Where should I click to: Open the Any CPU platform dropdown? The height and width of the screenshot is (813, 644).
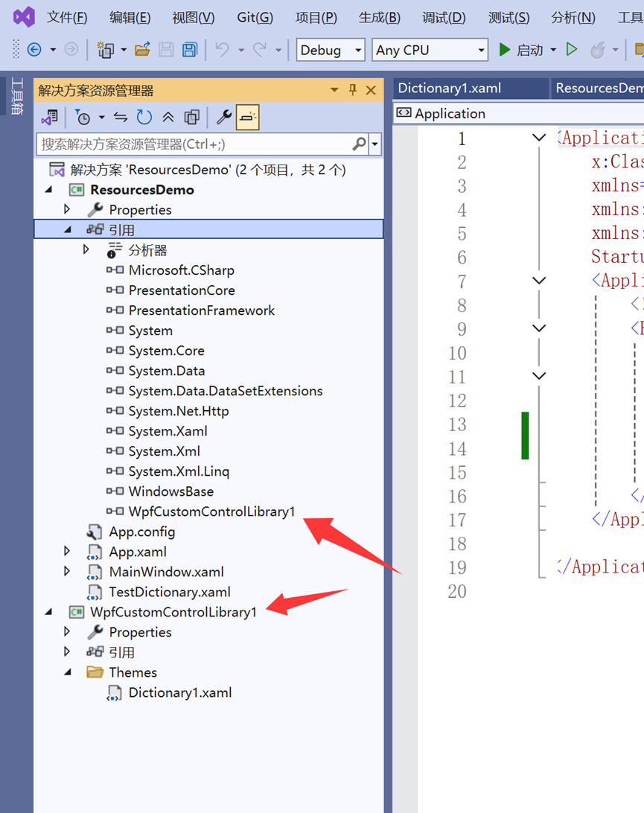[x=430, y=50]
